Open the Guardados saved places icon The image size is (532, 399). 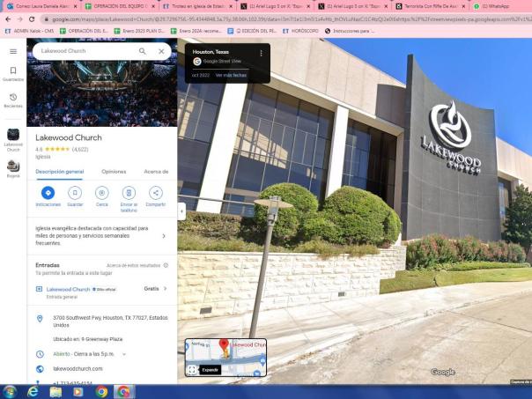click(13, 73)
